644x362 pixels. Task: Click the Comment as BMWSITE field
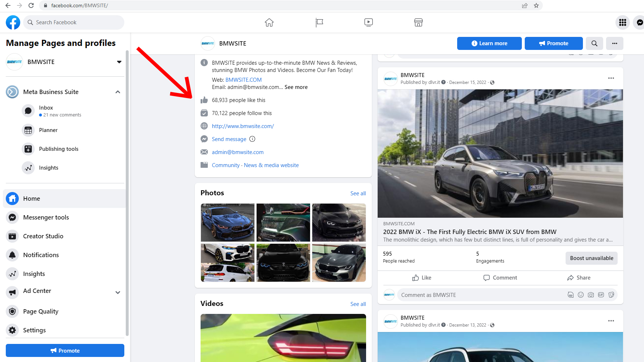pyautogui.click(x=507, y=295)
